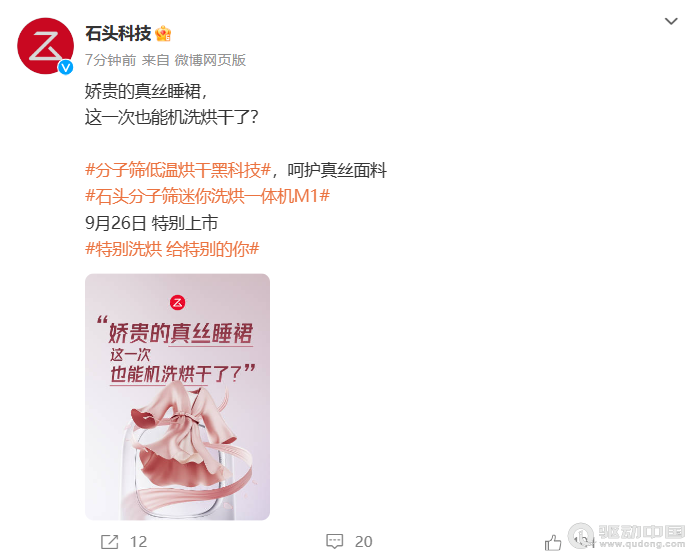Click the 微博网页版 source link
696x560 pixels.
(210, 60)
